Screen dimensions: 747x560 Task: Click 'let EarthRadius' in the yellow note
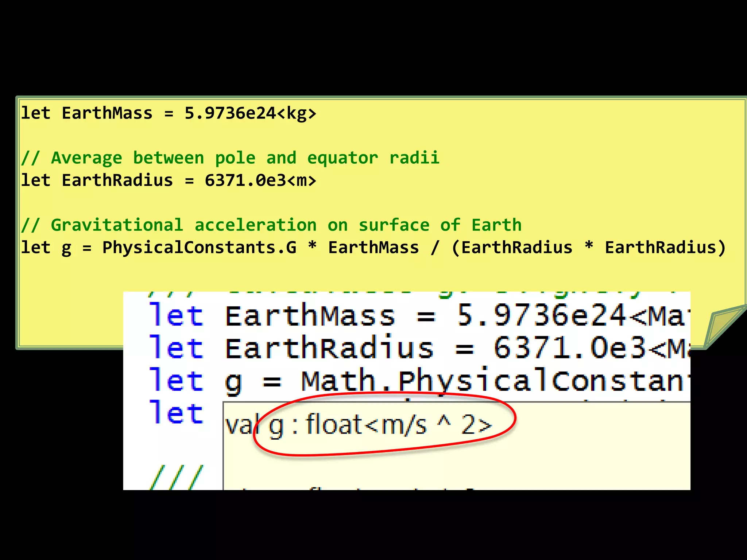pos(96,180)
